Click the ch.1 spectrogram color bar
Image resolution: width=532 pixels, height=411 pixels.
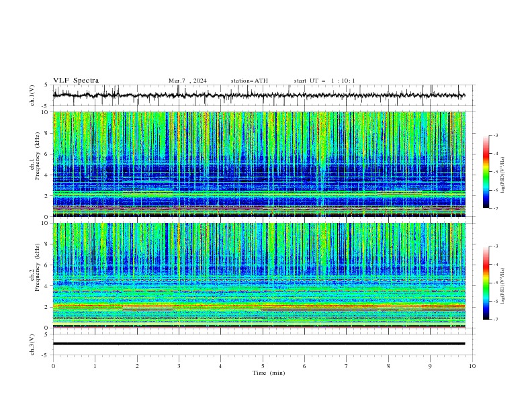coord(486,172)
